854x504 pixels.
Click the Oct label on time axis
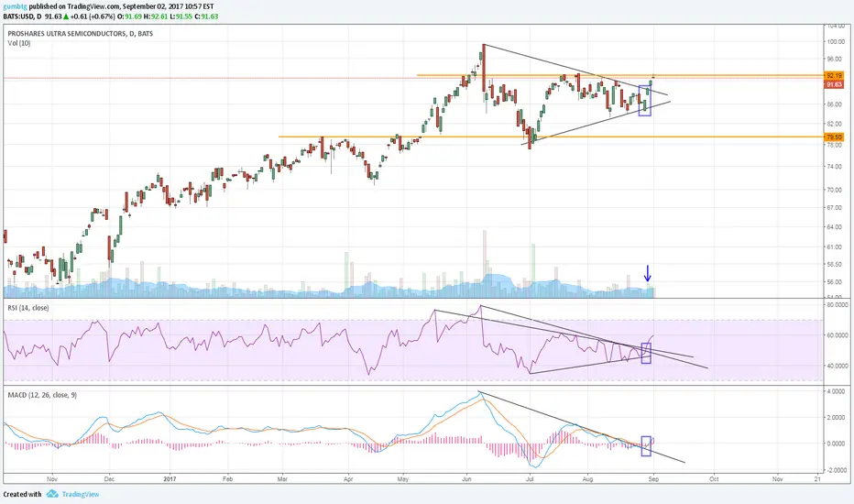(x=714, y=479)
